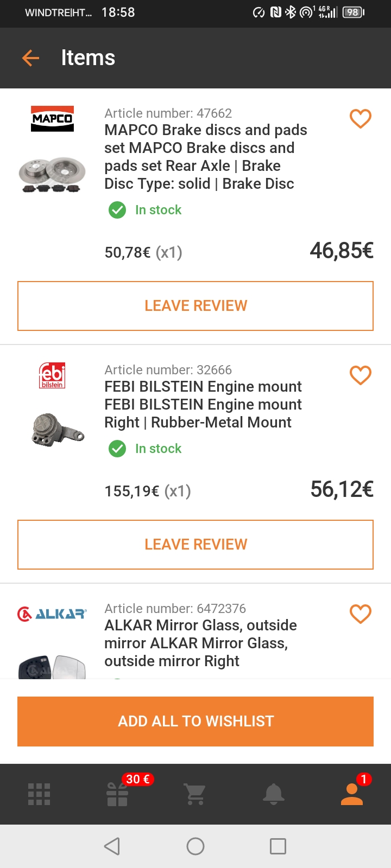This screenshot has height=868, width=391.
Task: Tap the ALKAR brand logo
Action: coord(52,614)
